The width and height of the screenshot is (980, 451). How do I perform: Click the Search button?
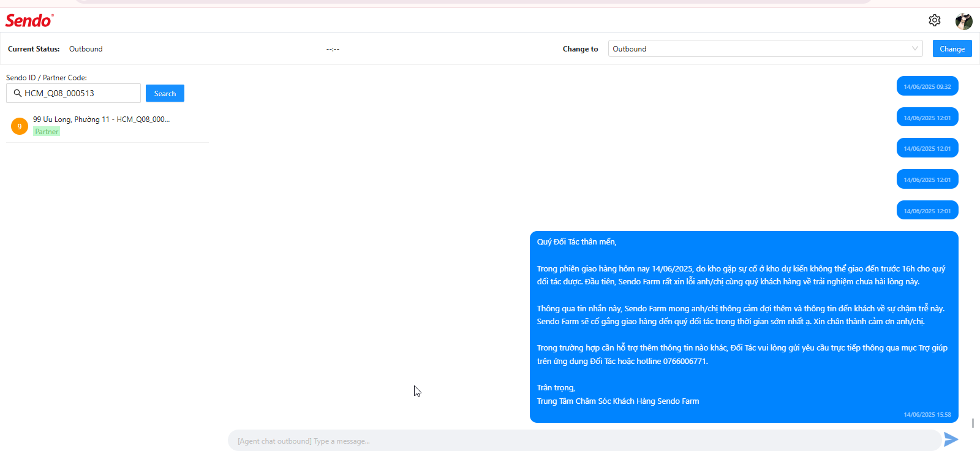click(x=165, y=93)
